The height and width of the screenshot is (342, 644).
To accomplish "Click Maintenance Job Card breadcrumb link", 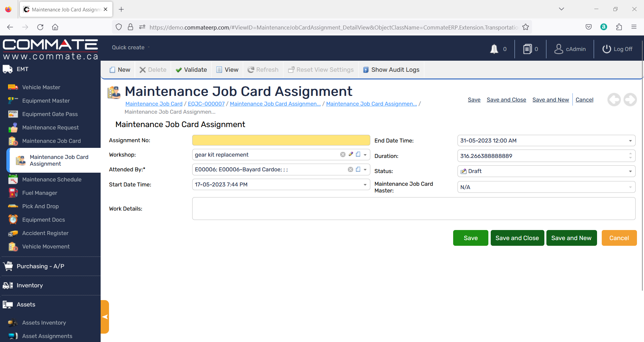I will coord(154,104).
